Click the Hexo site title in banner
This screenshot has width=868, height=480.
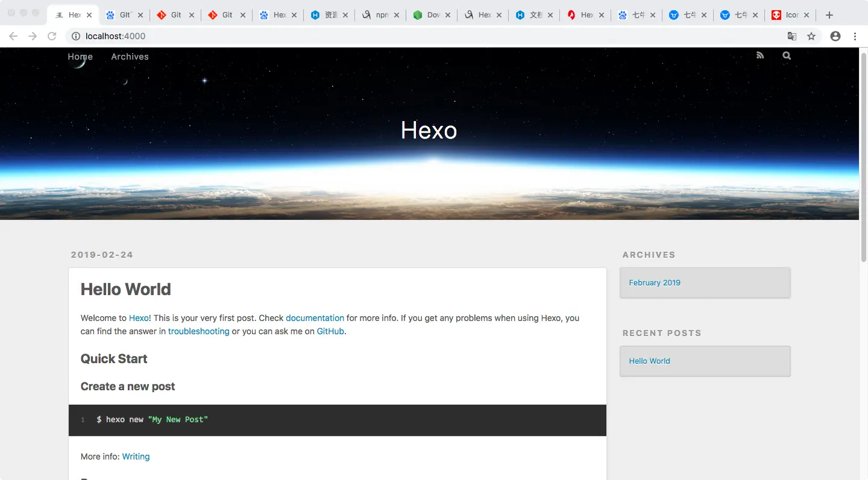click(x=429, y=130)
